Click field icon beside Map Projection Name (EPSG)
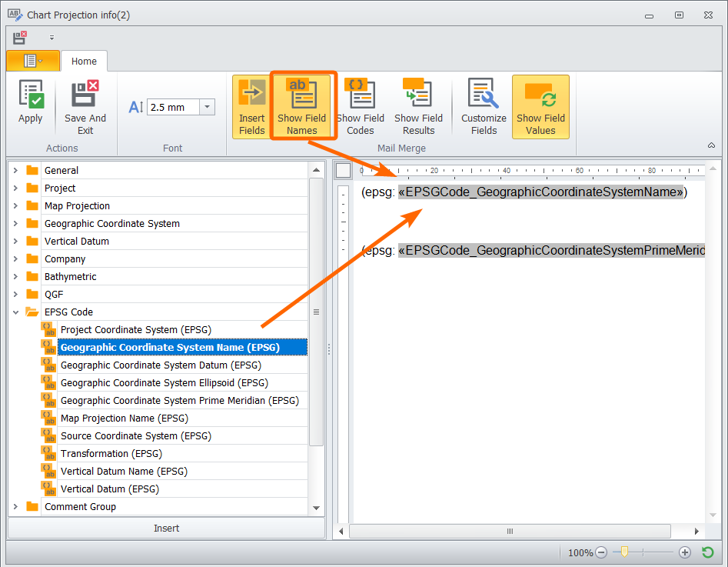Viewport: 728px width, 567px height. 48,418
